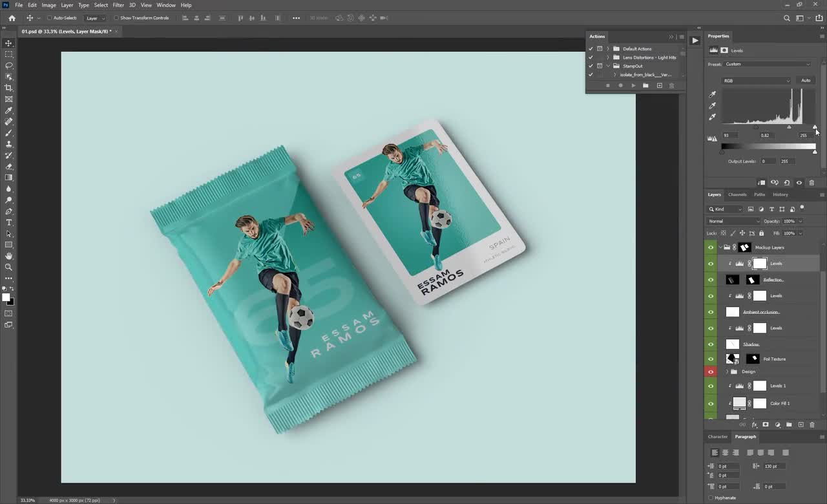The width and height of the screenshot is (827, 504).
Task: Select the Lasso tool
Action: (x=8, y=65)
